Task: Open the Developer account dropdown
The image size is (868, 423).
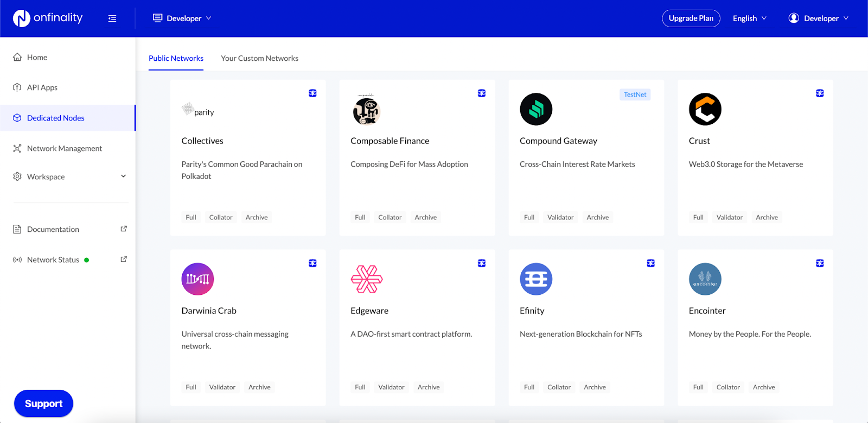Action: (819, 18)
